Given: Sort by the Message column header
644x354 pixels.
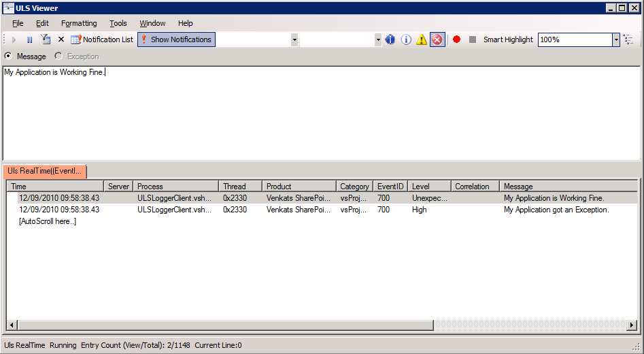Looking at the screenshot, I should [x=569, y=187].
